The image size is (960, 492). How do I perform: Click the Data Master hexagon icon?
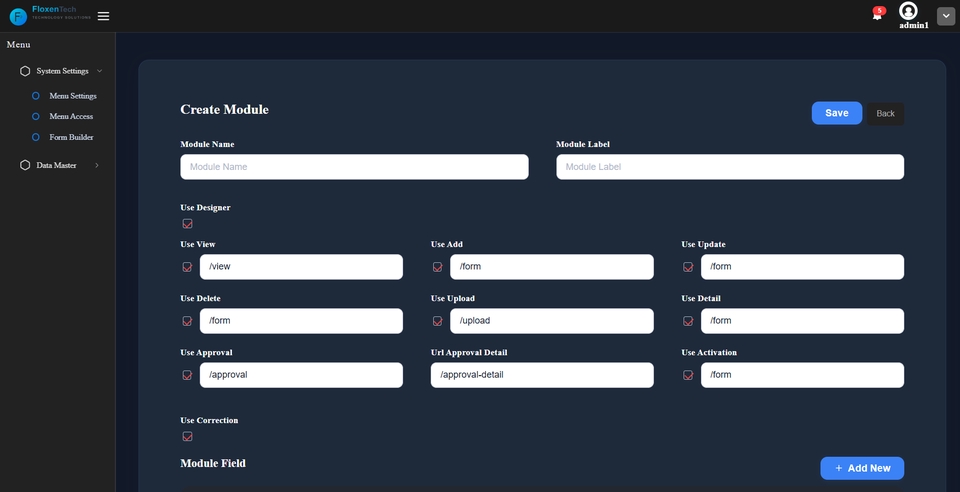click(x=25, y=165)
